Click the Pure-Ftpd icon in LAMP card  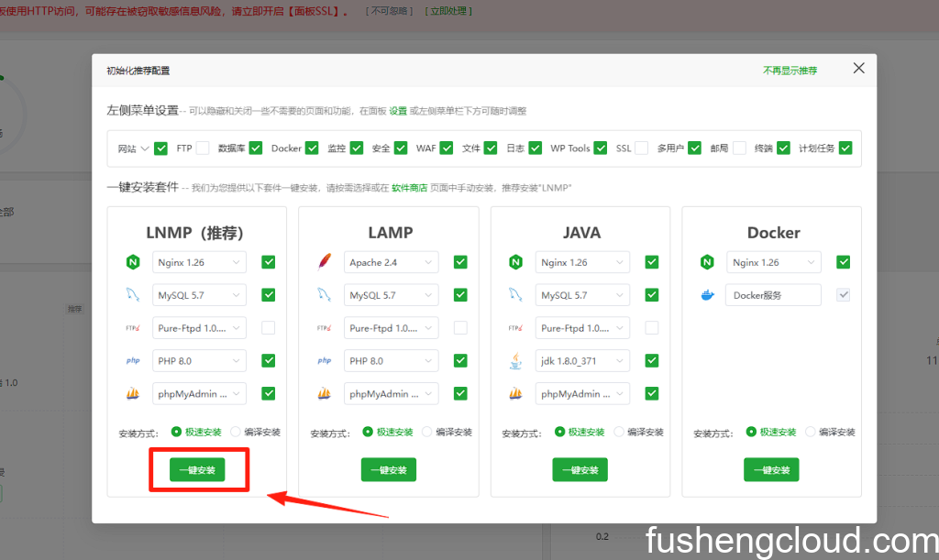coord(325,328)
